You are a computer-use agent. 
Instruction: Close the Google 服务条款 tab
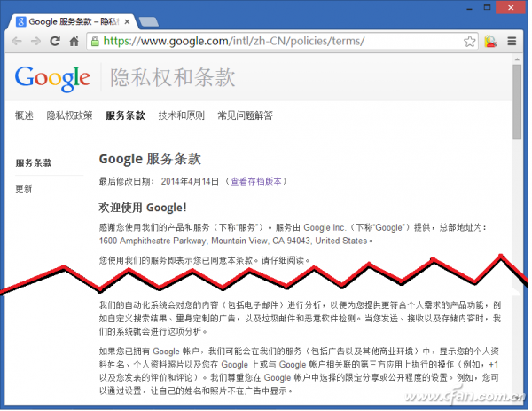pyautogui.click(x=127, y=21)
